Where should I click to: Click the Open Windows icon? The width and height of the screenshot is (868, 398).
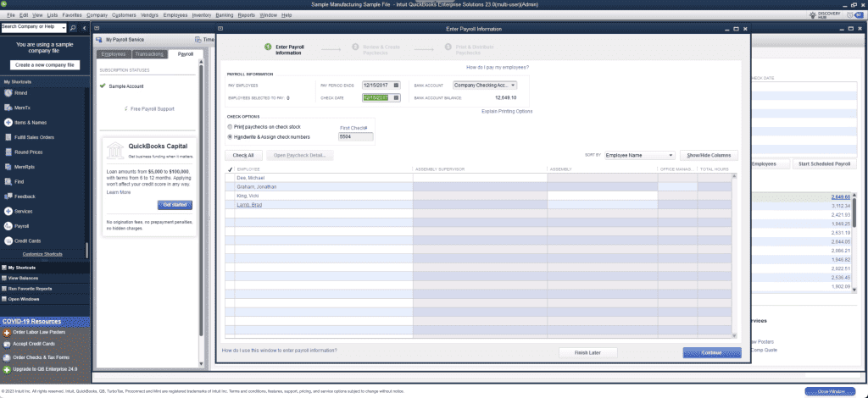[4, 299]
